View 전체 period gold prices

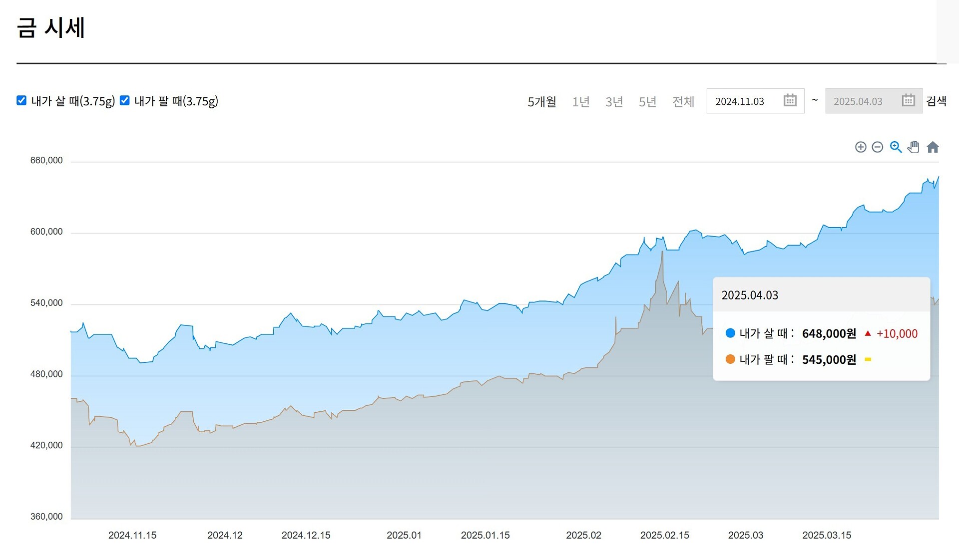(683, 102)
